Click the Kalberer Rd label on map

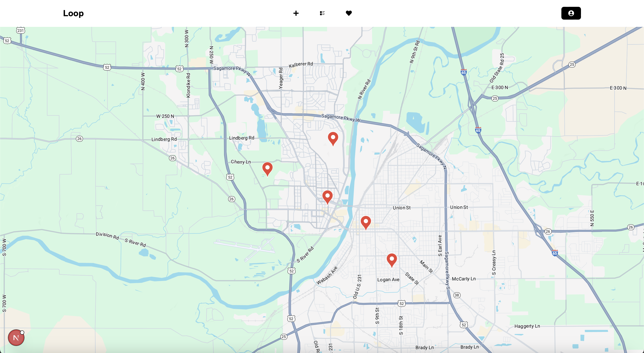pos(301,65)
